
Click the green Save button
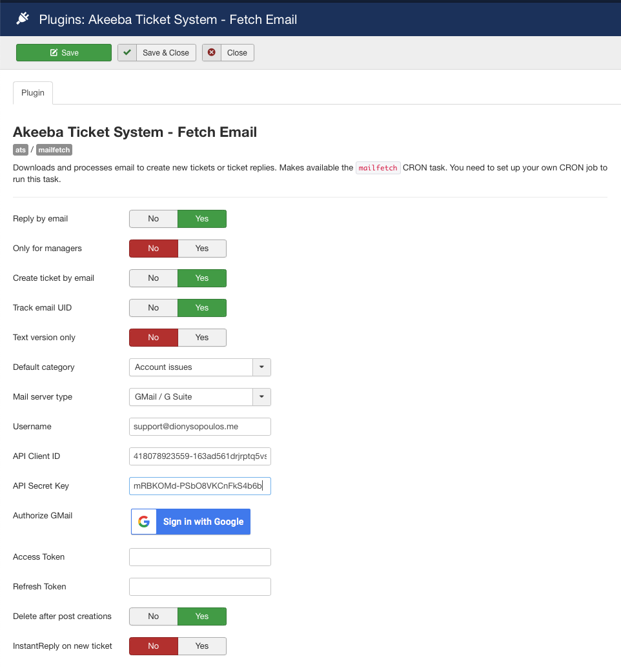tap(64, 53)
